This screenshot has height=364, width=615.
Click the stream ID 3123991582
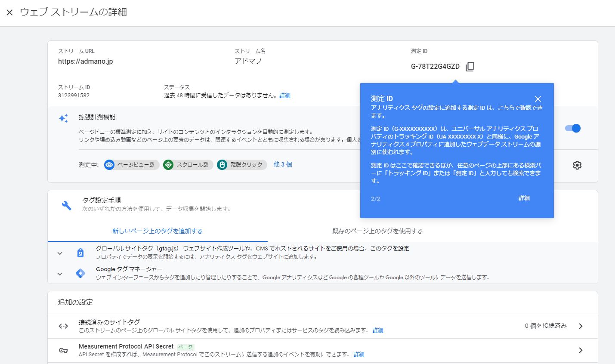click(74, 96)
